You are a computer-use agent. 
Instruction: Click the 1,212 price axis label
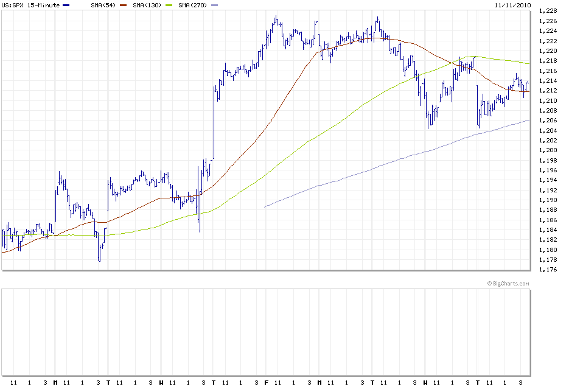pos(548,90)
